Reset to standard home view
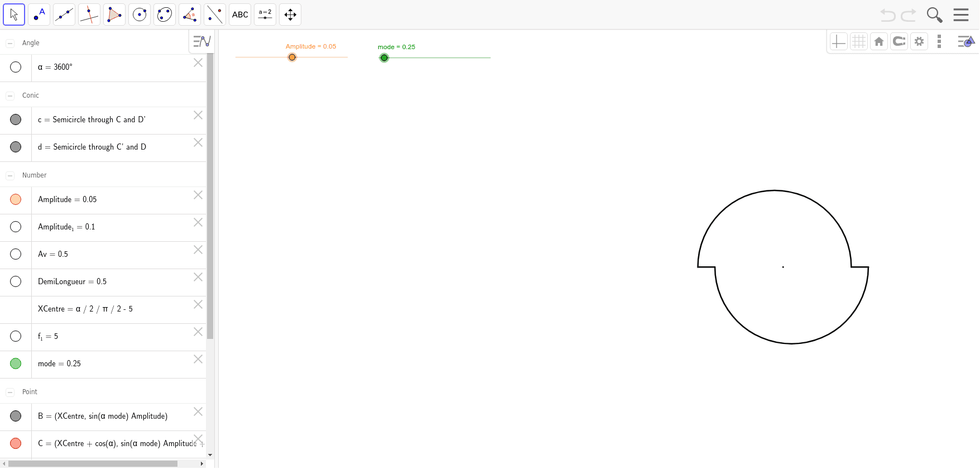Image resolution: width=980 pixels, height=469 pixels. [879, 41]
